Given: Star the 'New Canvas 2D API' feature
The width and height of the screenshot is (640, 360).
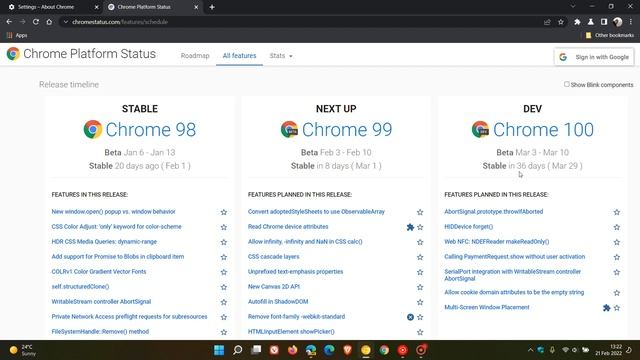Looking at the screenshot, I should pyautogui.click(x=420, y=287).
